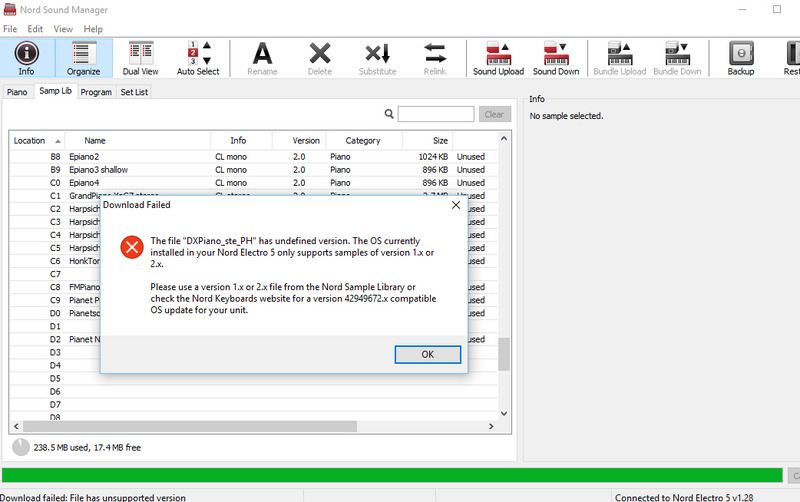Sort by the Category column header

click(364, 140)
